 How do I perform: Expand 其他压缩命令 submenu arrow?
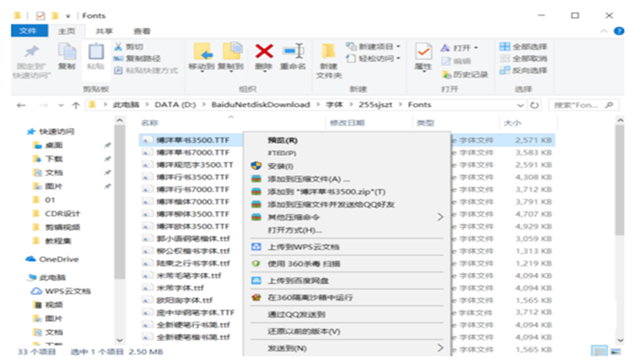(440, 217)
